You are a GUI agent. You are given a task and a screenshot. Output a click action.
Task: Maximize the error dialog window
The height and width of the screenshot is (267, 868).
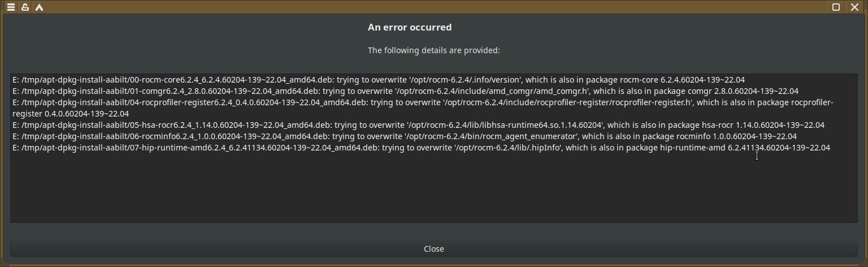[836, 7]
